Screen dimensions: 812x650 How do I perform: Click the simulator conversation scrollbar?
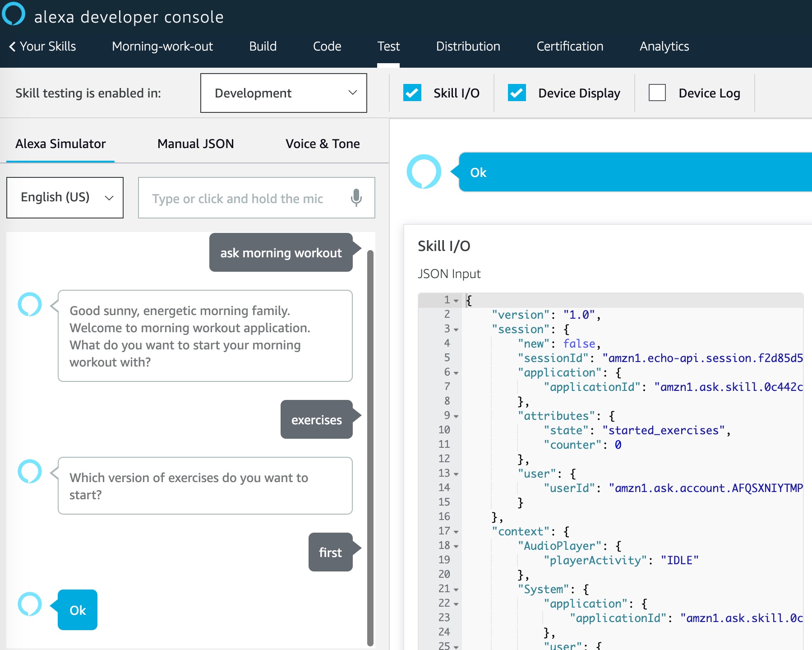click(370, 448)
